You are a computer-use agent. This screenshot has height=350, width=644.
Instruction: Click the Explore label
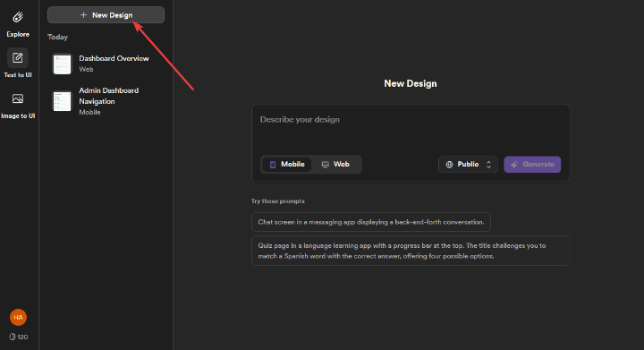click(x=18, y=34)
